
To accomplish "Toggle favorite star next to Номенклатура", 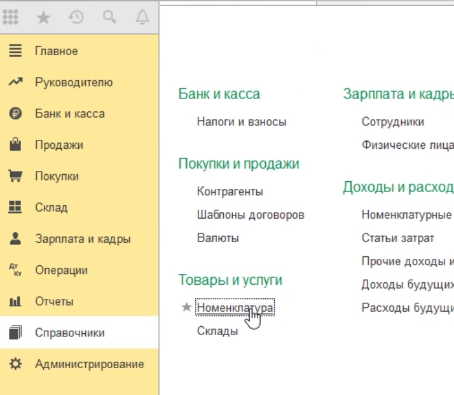I will pos(186,307).
